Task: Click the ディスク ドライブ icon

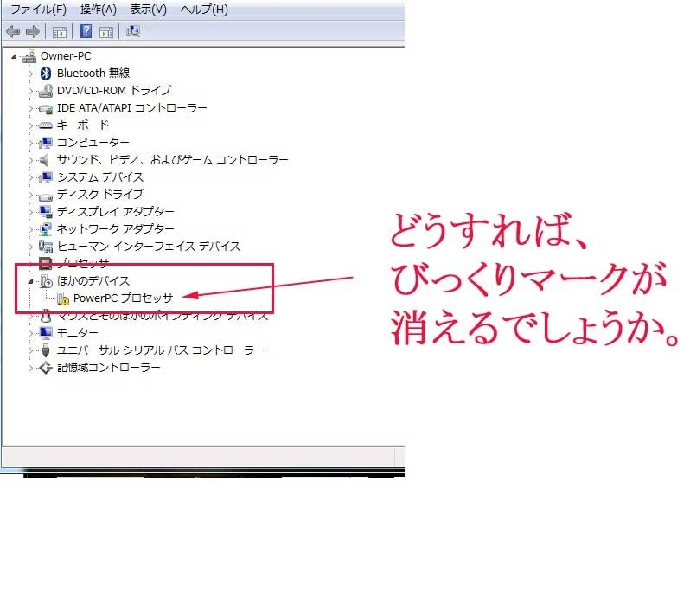Action: (x=45, y=196)
